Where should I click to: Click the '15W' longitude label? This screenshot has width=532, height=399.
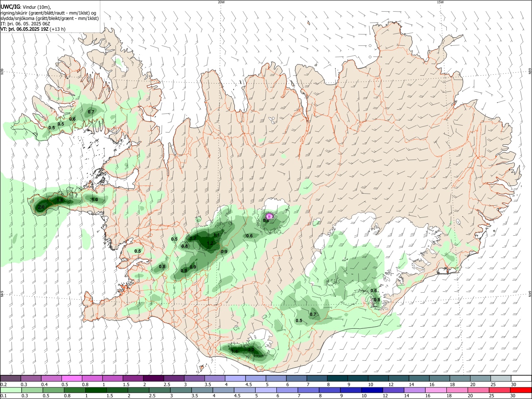click(440, 2)
